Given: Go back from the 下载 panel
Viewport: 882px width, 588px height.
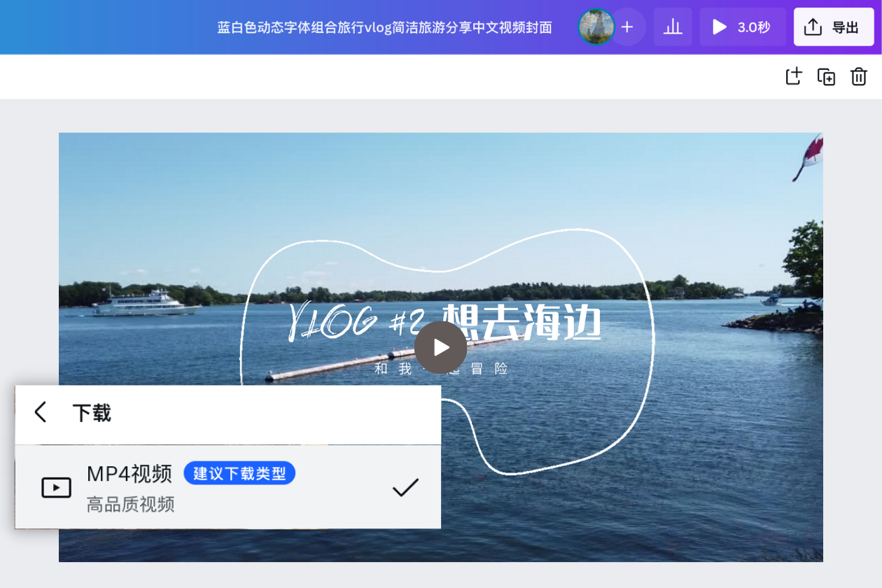Looking at the screenshot, I should click(41, 412).
